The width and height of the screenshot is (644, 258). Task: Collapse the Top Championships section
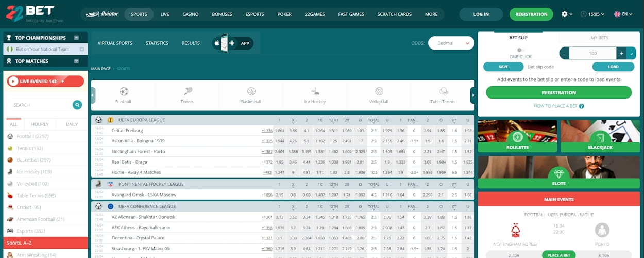tap(76, 38)
